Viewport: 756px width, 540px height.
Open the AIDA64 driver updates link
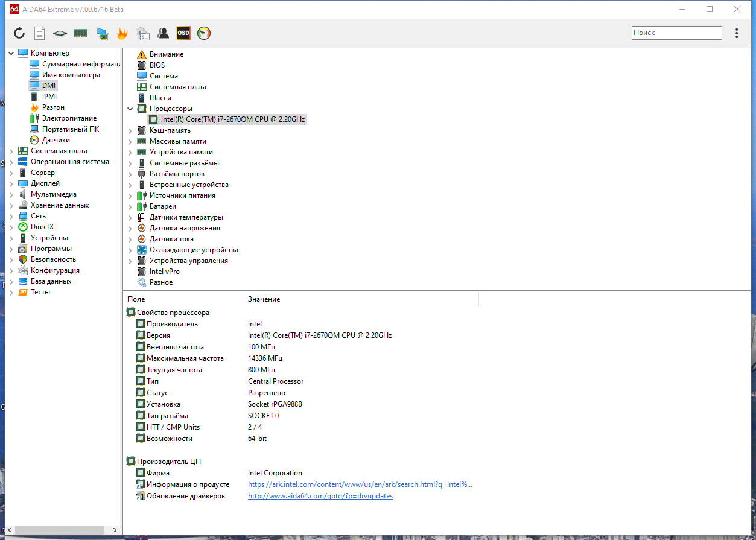(x=320, y=495)
